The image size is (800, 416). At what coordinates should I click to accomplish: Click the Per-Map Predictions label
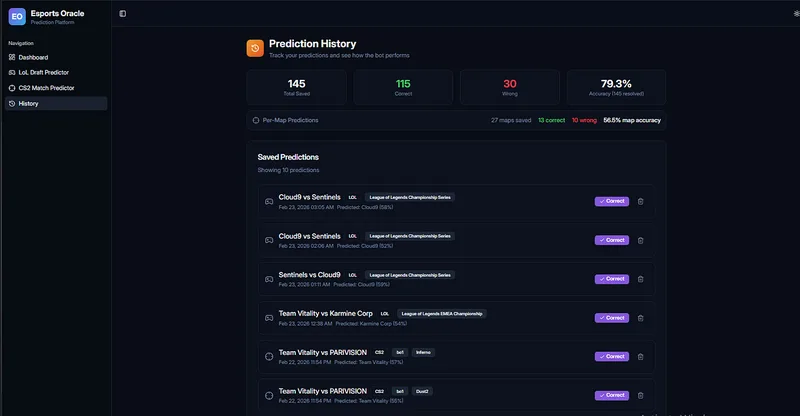290,120
